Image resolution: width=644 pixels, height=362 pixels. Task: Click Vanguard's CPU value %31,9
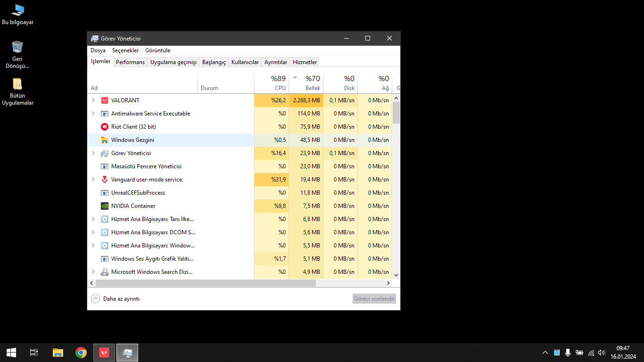point(272,180)
